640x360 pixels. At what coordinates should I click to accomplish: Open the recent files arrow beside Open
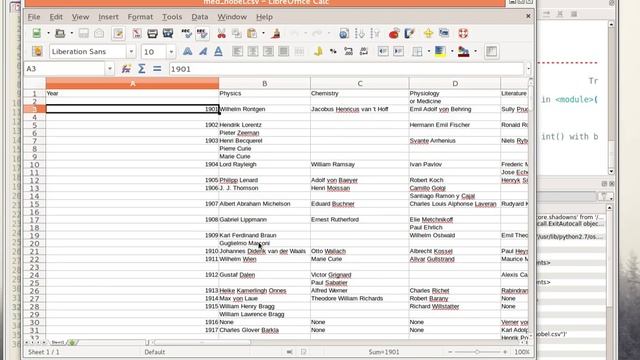(x=71, y=33)
